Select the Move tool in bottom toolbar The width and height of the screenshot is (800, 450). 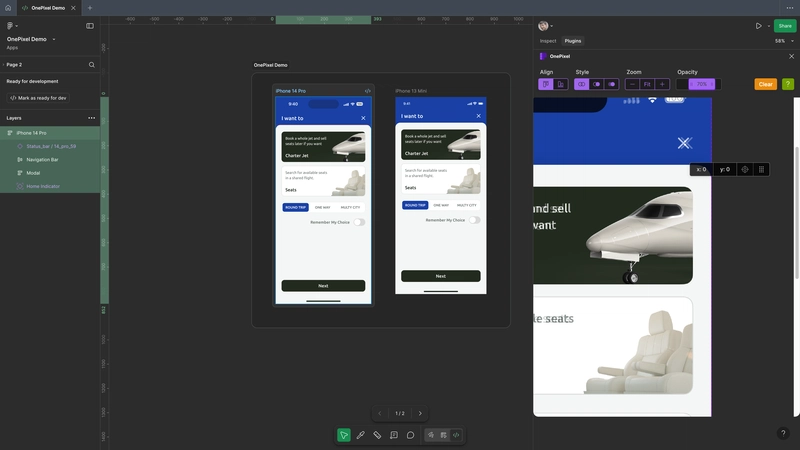point(344,435)
